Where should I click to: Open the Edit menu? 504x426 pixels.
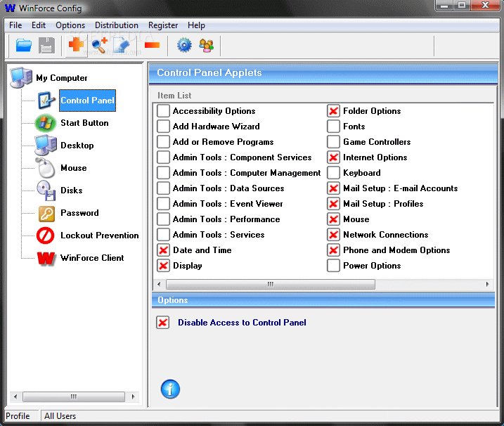pyautogui.click(x=39, y=25)
